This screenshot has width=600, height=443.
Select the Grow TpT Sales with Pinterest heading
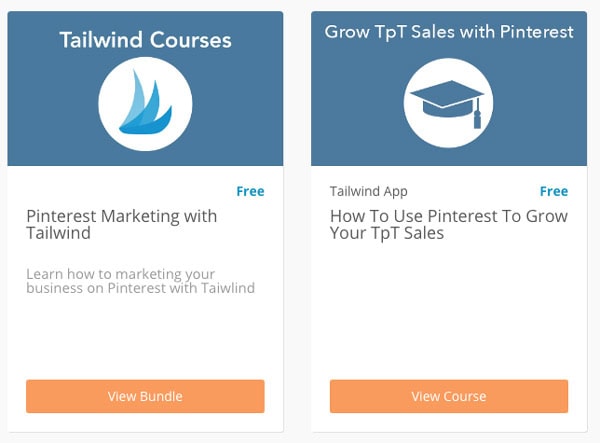click(x=449, y=32)
